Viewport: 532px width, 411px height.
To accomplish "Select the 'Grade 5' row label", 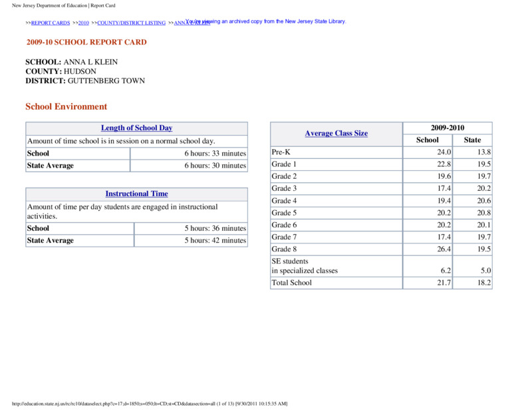I will pos(284,213).
